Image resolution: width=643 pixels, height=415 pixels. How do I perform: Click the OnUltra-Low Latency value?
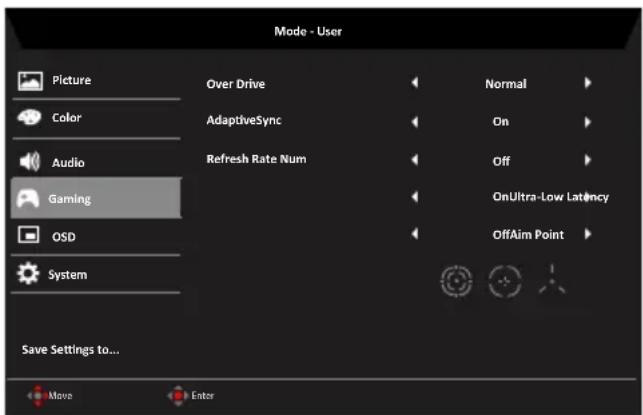[x=551, y=197]
